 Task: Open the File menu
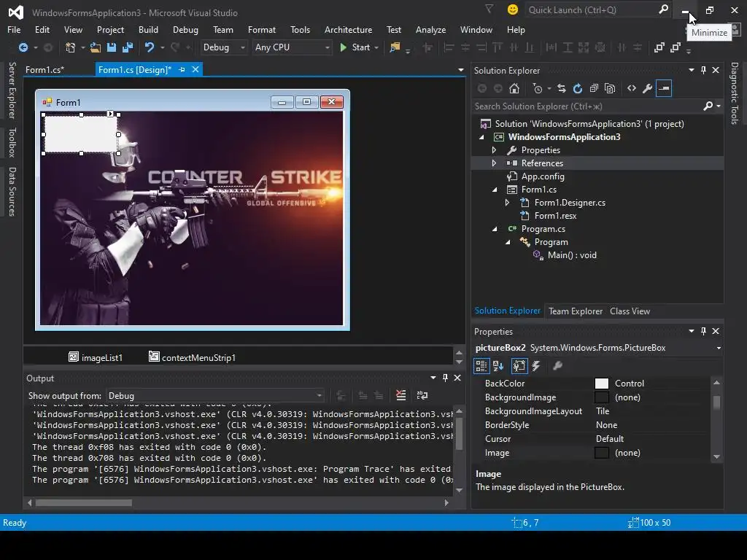click(14, 29)
